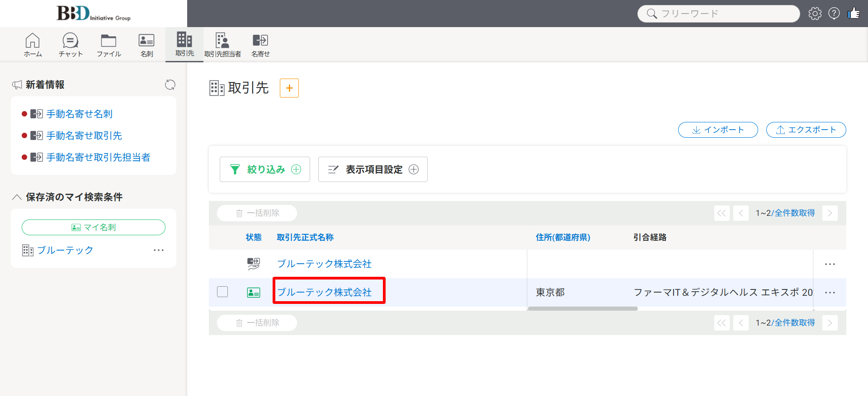Open row menu for 東京都 row
Viewport: 868px width, 396px height.
click(830, 293)
